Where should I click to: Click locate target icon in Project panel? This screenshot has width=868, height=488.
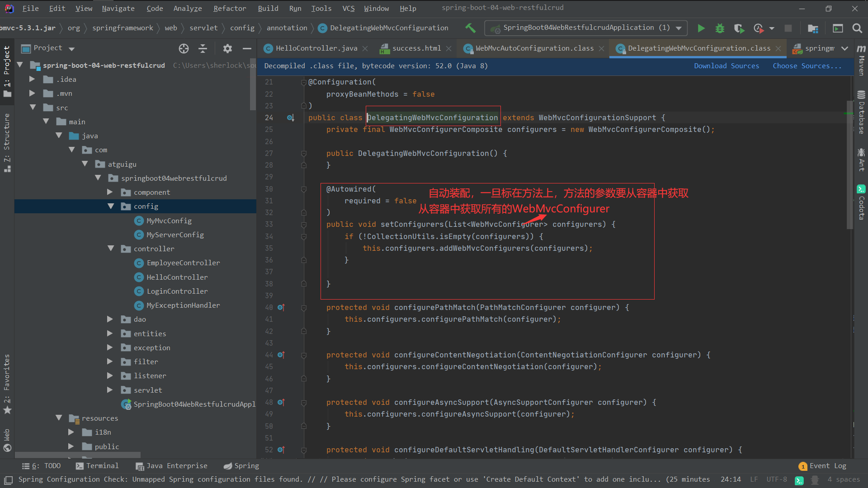click(184, 48)
